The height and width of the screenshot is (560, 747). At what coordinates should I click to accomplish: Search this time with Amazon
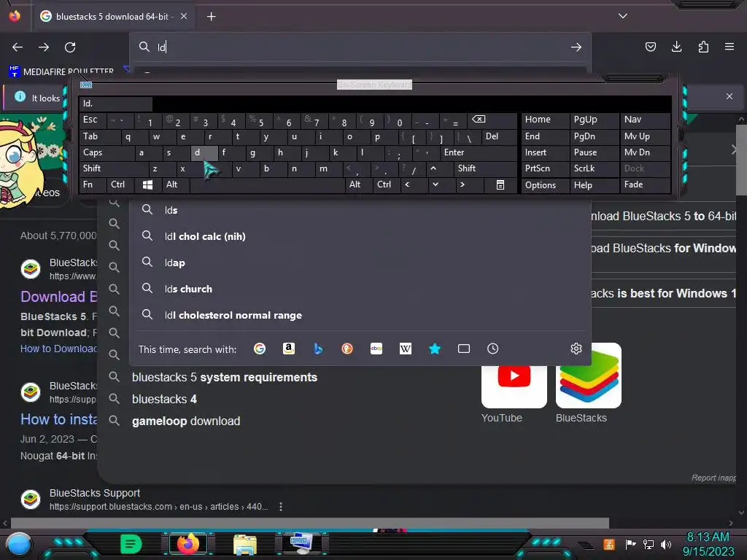click(x=289, y=349)
